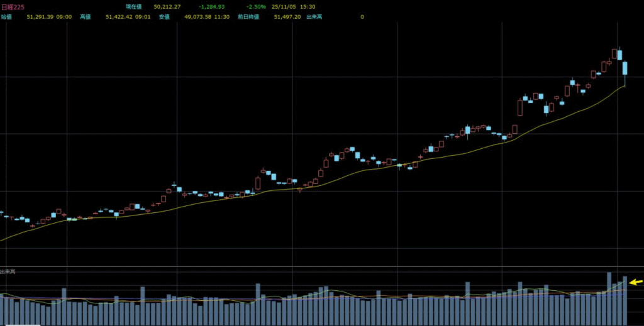
Task: Click the 出来高 label in header row
Action: (x=314, y=17)
